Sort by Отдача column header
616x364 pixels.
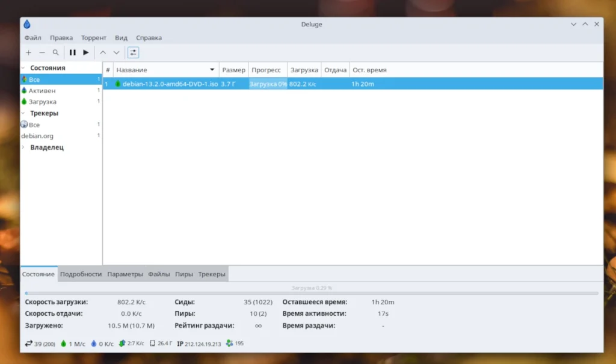pyautogui.click(x=336, y=70)
